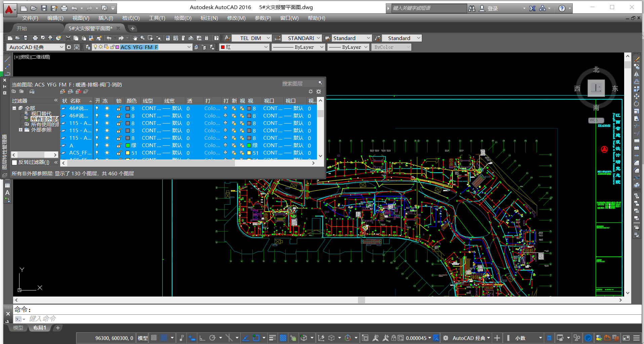Open layer panel settings gear icon
The height and width of the screenshot is (344, 644).
click(319, 92)
